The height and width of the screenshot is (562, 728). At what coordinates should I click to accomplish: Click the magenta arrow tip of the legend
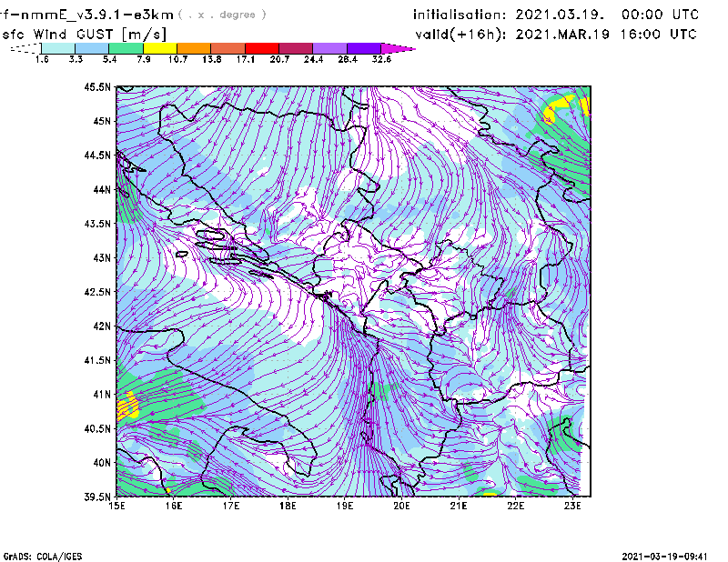pyautogui.click(x=400, y=48)
